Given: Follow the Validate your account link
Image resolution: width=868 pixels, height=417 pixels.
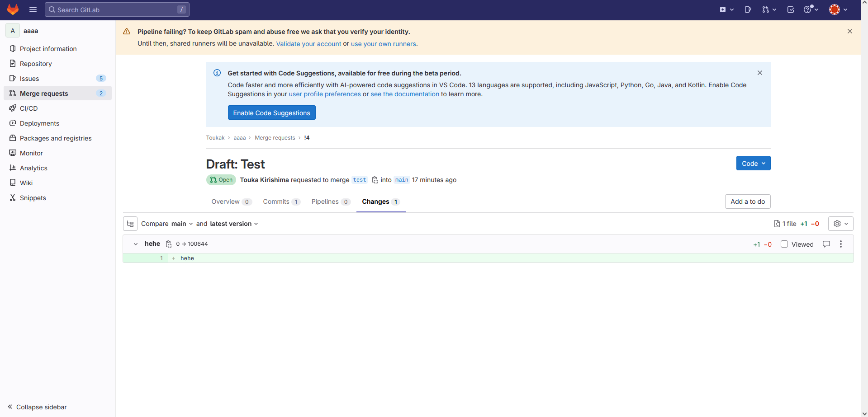Looking at the screenshot, I should coord(308,44).
